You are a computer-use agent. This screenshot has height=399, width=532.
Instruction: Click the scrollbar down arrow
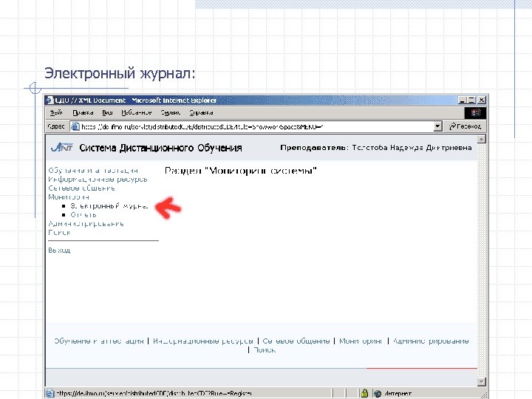(481, 382)
